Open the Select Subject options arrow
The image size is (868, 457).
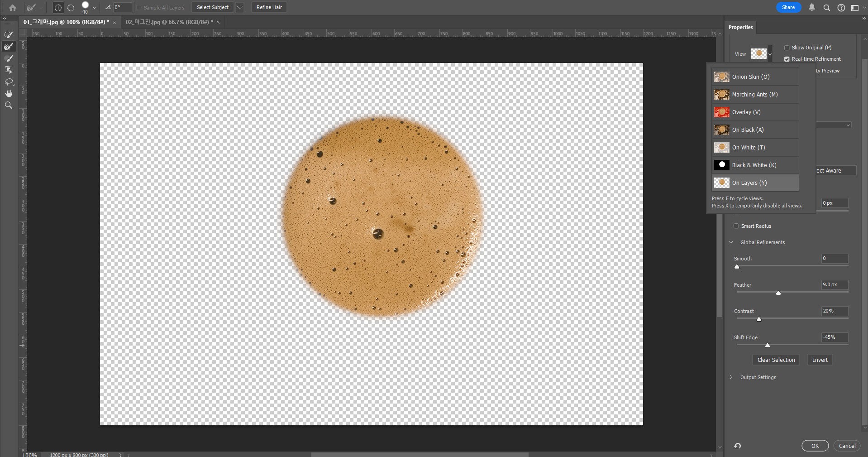(x=240, y=7)
